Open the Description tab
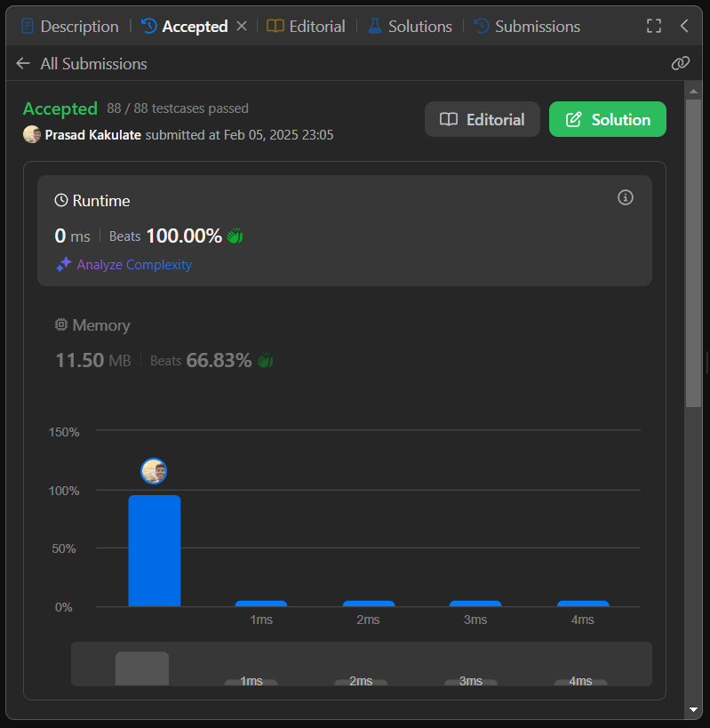This screenshot has width=710, height=728. [70, 27]
